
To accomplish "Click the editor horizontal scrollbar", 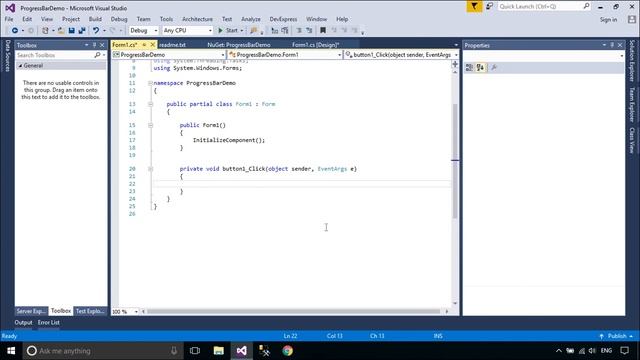I will click(x=294, y=311).
